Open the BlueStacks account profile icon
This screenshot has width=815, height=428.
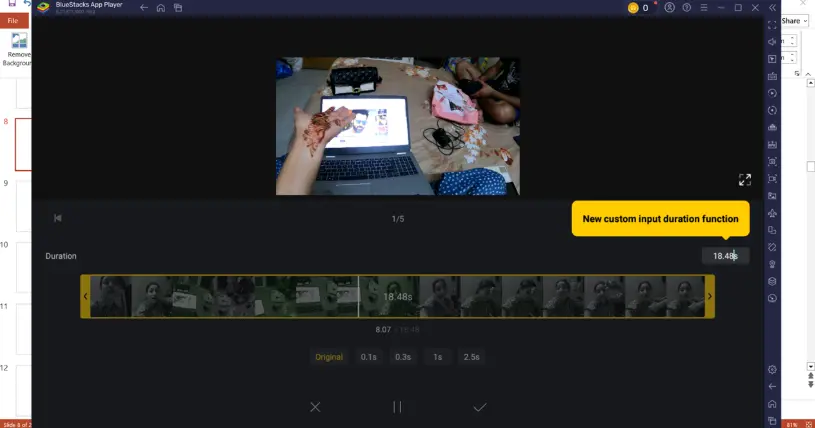point(669,8)
